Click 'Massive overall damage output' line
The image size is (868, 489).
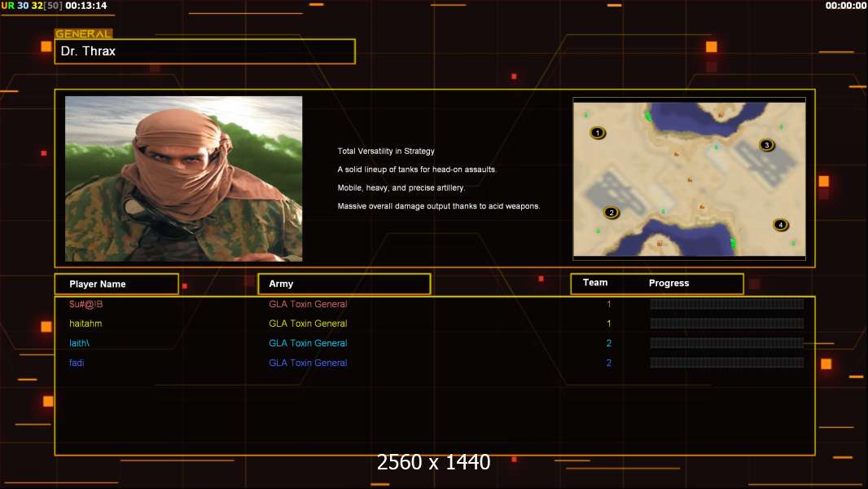pyautogui.click(x=438, y=206)
